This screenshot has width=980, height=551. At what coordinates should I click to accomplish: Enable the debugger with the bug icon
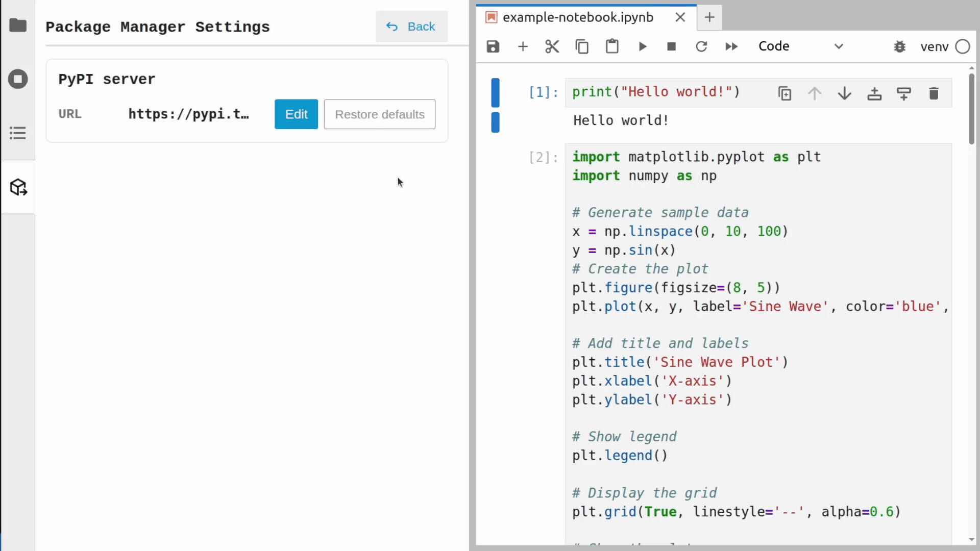pos(900,46)
